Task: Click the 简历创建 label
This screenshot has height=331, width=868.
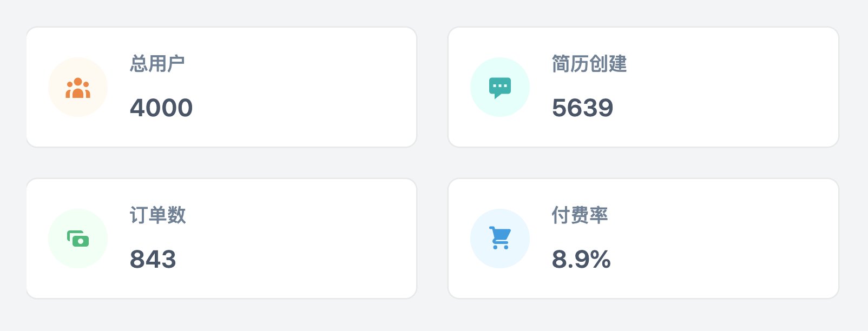Action: 588,65
